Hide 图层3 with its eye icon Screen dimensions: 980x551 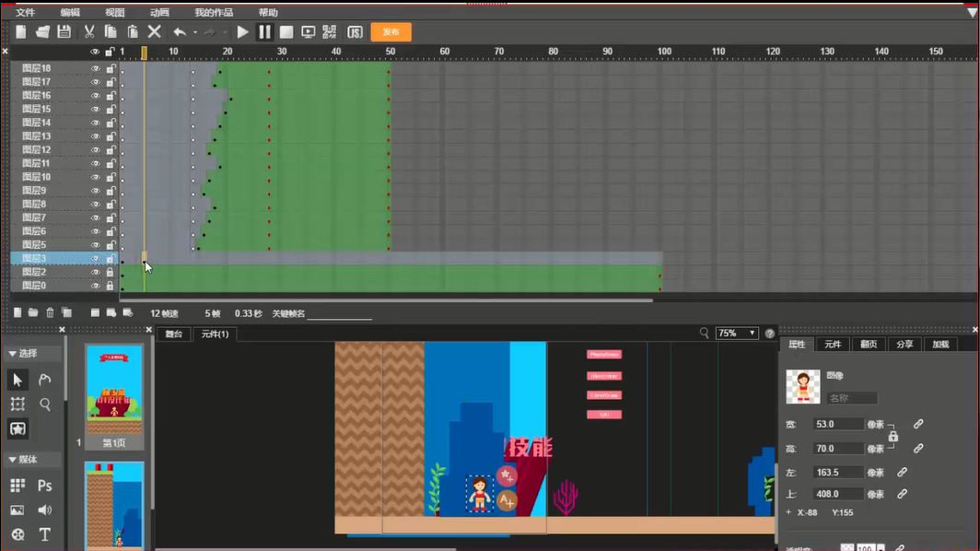[x=95, y=258]
